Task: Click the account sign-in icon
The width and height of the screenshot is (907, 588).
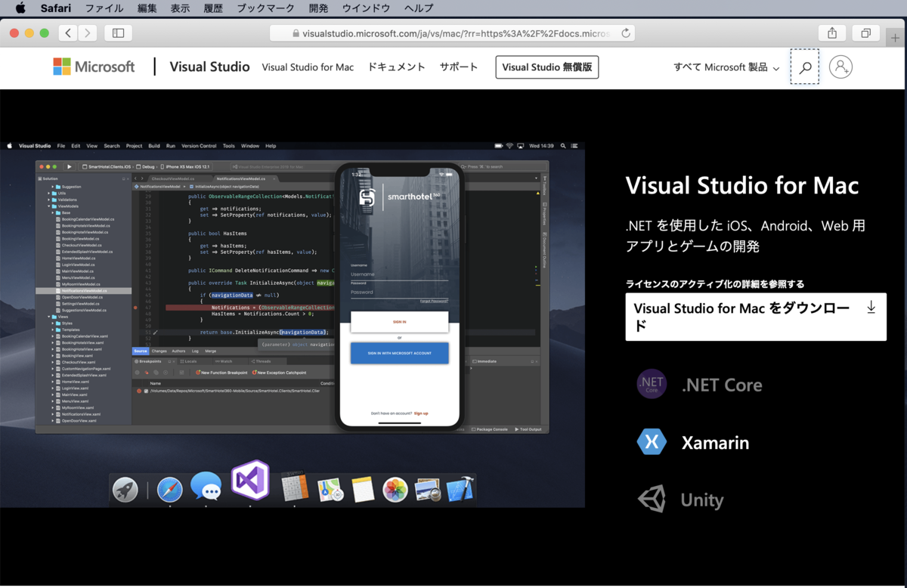Action: pos(840,67)
